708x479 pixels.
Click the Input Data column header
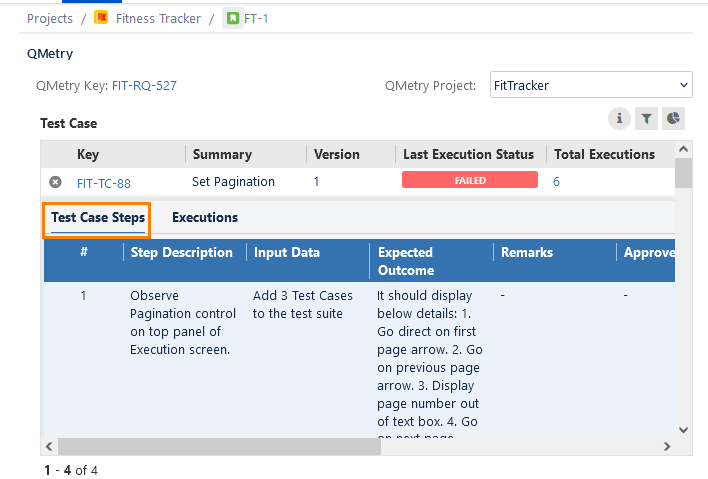point(287,252)
